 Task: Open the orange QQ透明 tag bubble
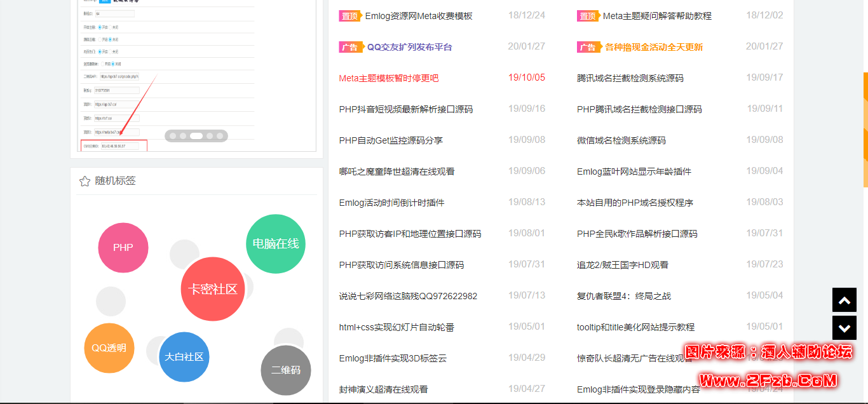click(x=109, y=348)
